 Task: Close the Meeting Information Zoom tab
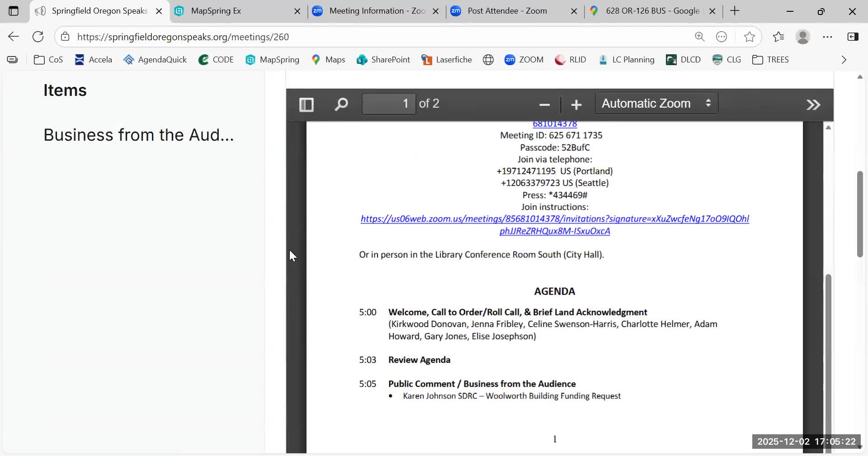pos(436,11)
